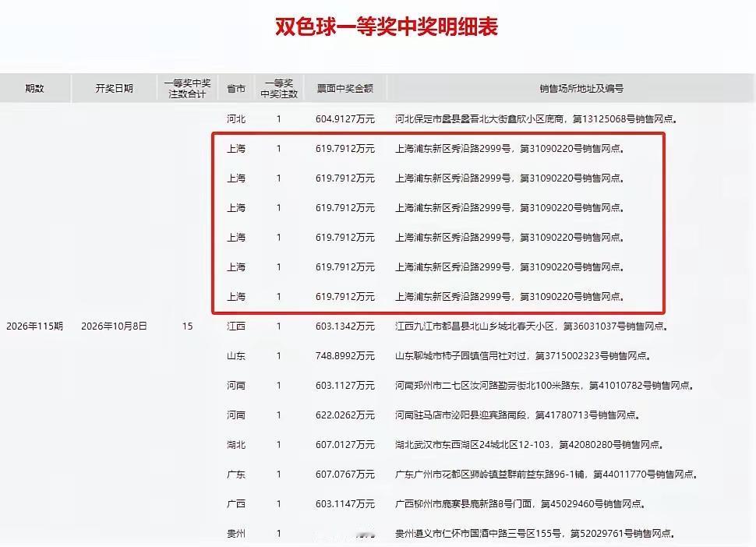Viewport: 756px width, 547px height.
Task: Click the amount 748.8992万元
Action: point(345,356)
